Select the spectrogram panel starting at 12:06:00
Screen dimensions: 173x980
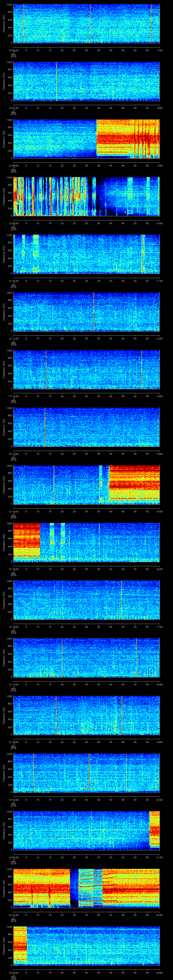point(86,24)
